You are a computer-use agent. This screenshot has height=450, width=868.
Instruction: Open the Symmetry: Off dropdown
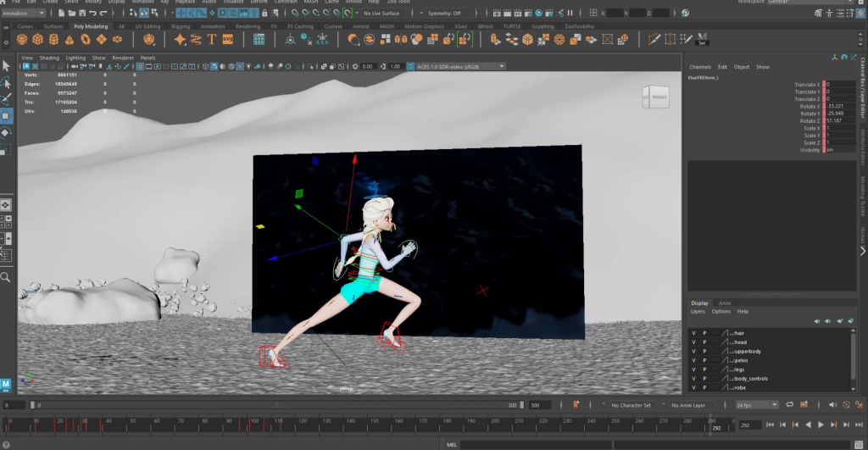pyautogui.click(x=448, y=13)
